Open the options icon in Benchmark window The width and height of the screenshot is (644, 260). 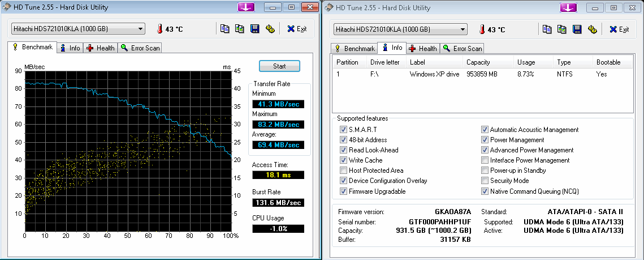(x=270, y=29)
